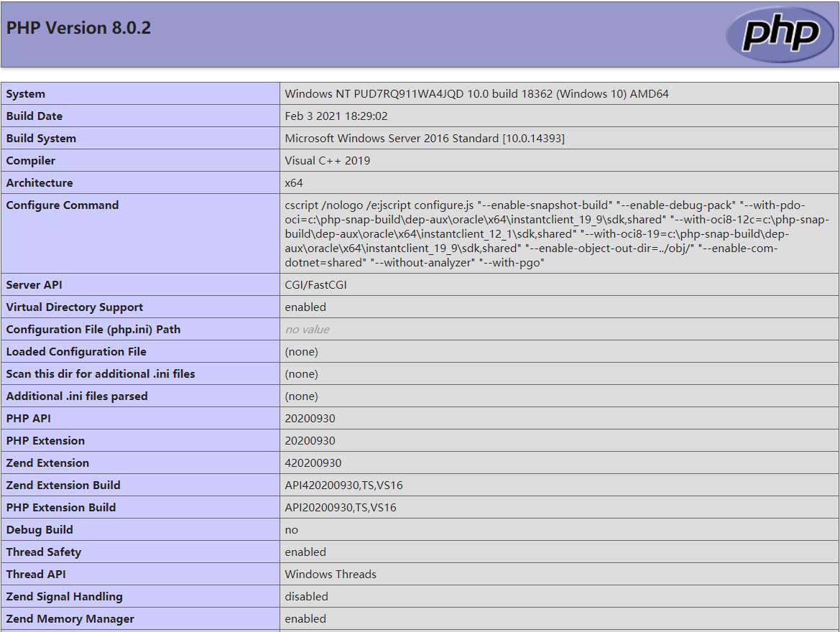
Task: Select the 'x64' architecture value
Action: 294,182
